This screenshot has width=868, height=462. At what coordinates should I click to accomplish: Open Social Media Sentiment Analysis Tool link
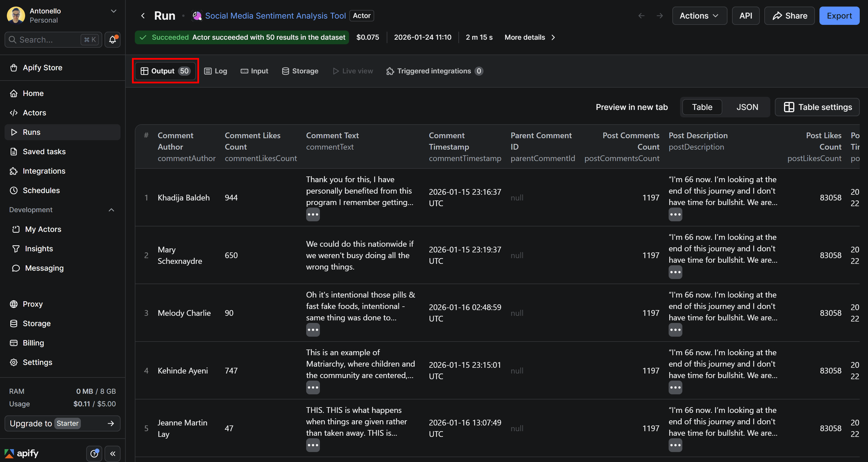(x=275, y=16)
